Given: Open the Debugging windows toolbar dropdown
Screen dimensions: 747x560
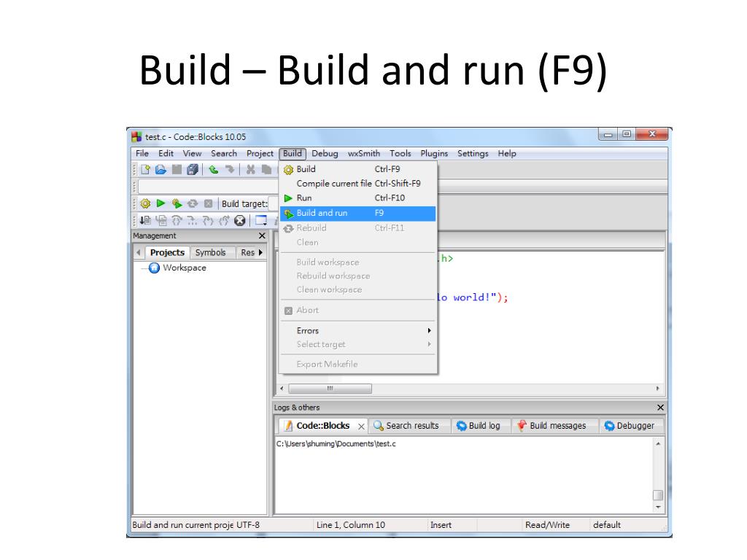Looking at the screenshot, I should (x=261, y=220).
